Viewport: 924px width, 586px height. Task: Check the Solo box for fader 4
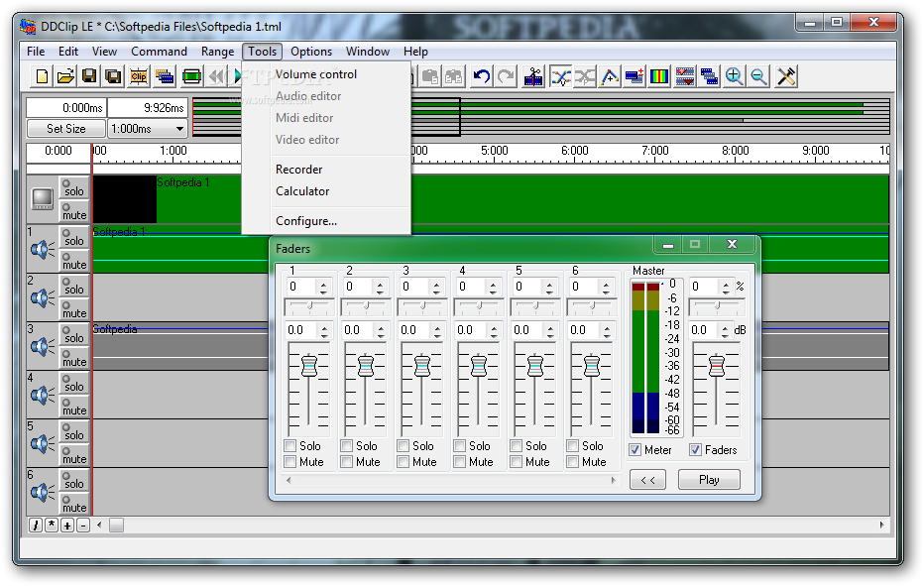tap(460, 445)
